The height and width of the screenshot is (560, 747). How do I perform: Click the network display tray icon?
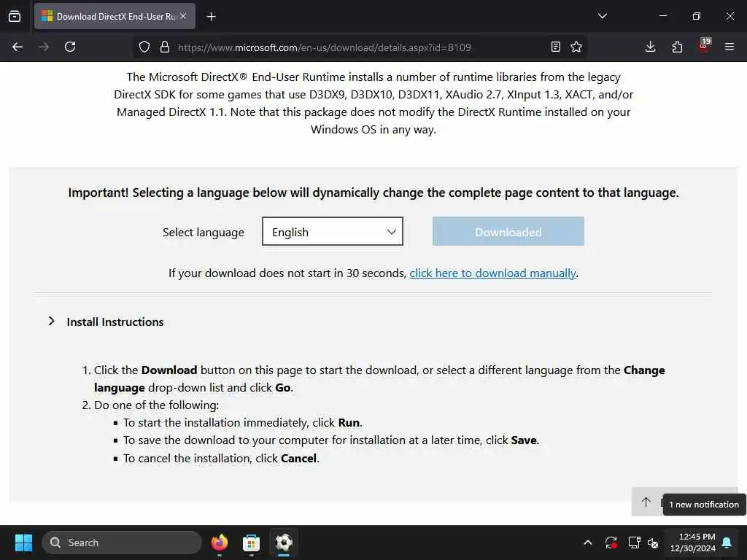click(x=634, y=542)
